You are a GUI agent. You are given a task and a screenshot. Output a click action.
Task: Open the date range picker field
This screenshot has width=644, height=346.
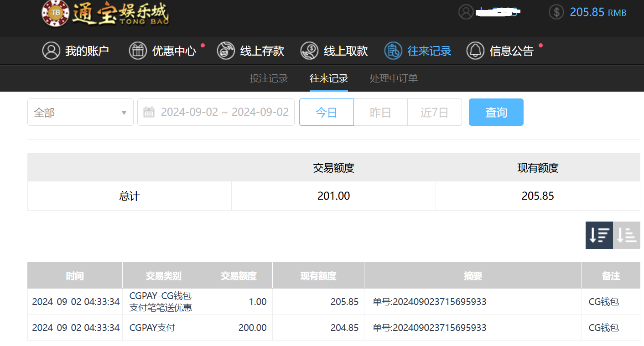point(223,112)
